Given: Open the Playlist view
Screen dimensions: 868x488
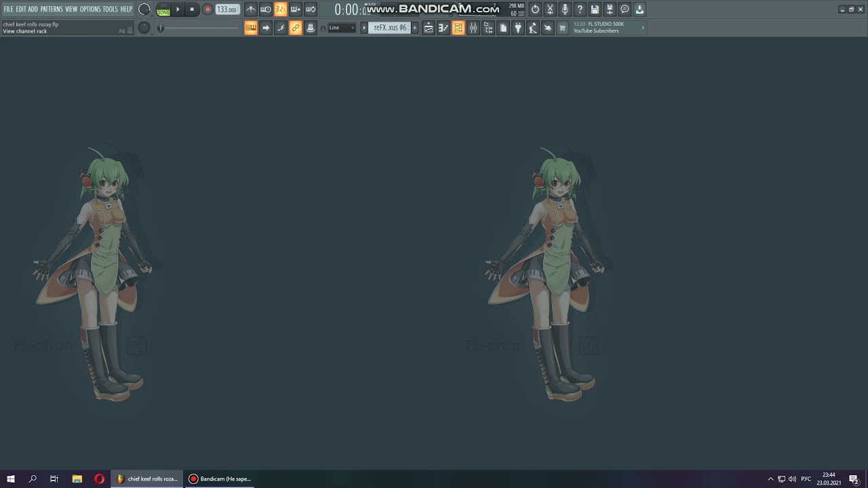Looking at the screenshot, I should 429,28.
